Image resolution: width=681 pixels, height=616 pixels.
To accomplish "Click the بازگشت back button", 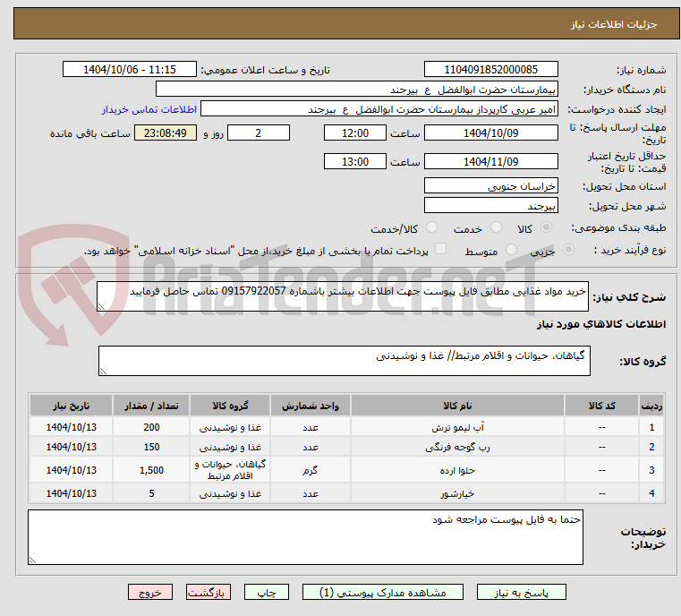I will tap(208, 593).
